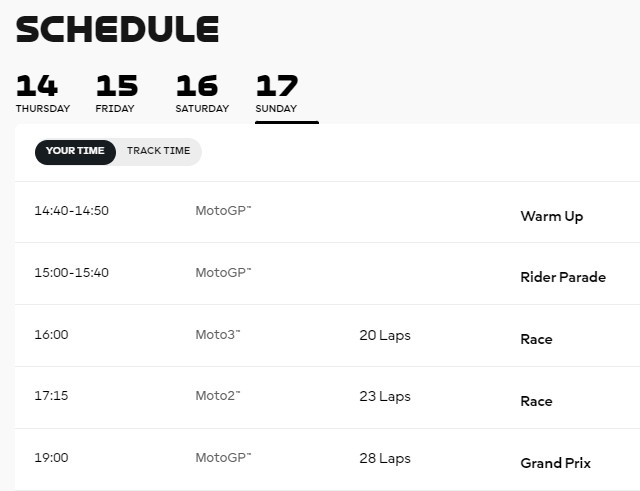Click the Moto3 Race session label
The height and width of the screenshot is (491, 640).
536,340
